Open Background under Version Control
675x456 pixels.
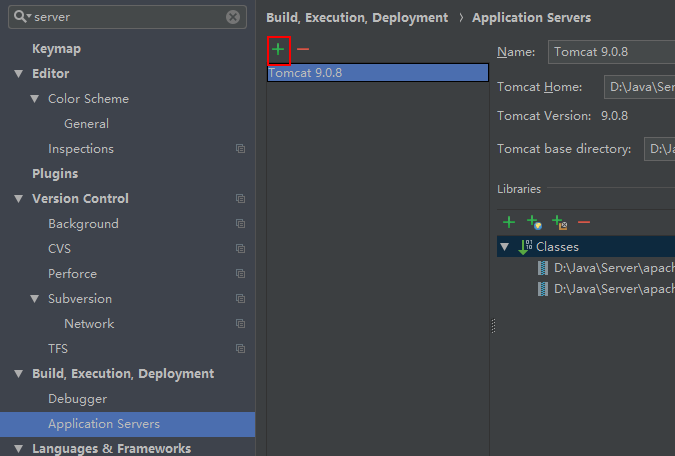point(84,223)
